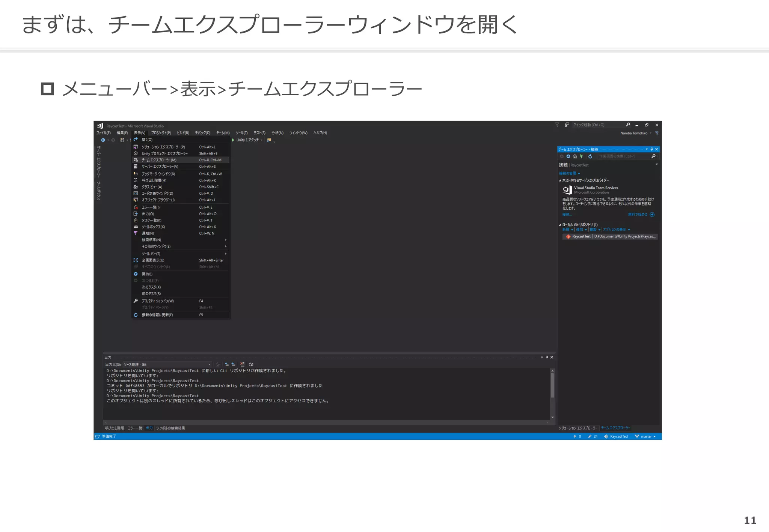Click notifications flag filter icon in title bar
This screenshot has height=532, width=769.
[557, 125]
